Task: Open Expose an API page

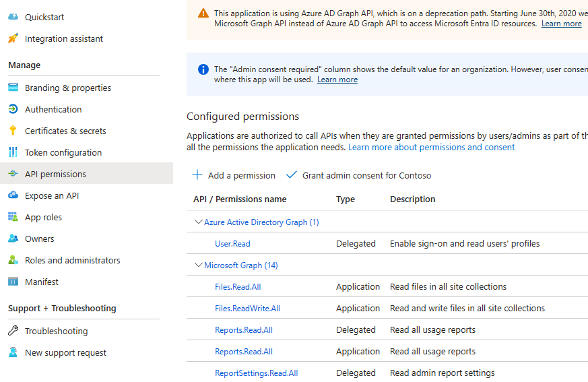Action: [52, 196]
